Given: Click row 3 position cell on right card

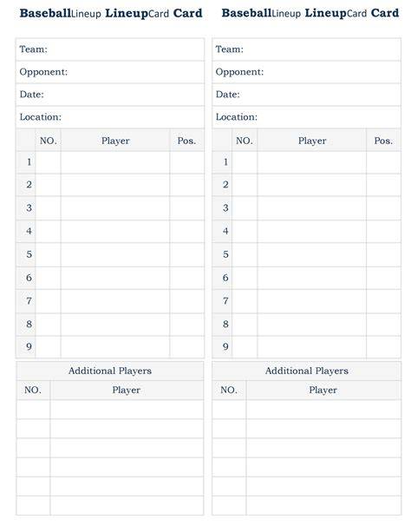Looking at the screenshot, I should [383, 208].
